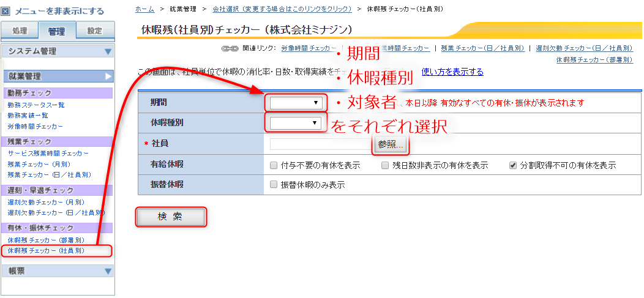644x298 pixels.
Task: Open the 休暇種別 dropdown
Action: 296,123
